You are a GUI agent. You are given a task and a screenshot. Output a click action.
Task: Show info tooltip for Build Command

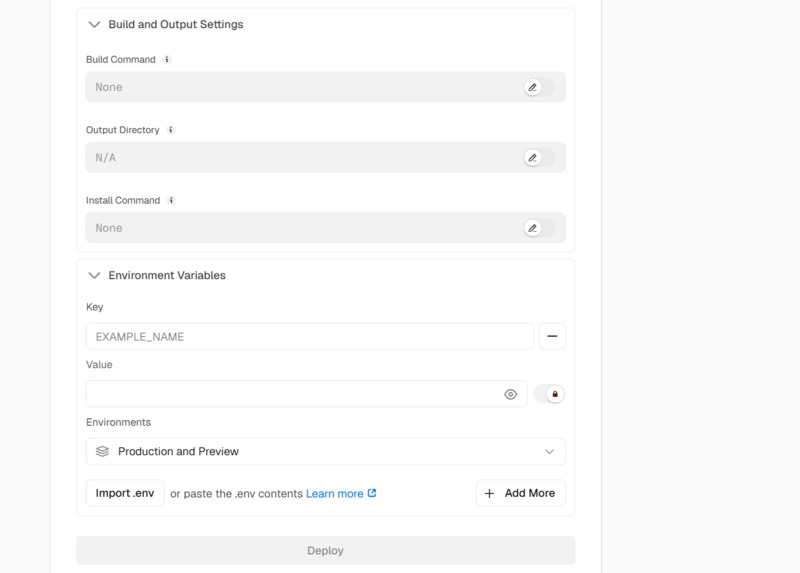[167, 60]
